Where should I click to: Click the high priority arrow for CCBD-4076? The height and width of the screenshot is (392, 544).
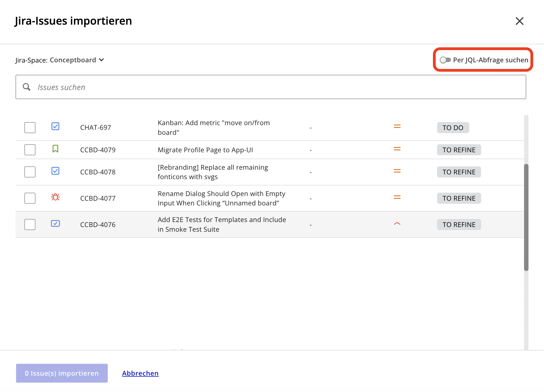click(397, 224)
